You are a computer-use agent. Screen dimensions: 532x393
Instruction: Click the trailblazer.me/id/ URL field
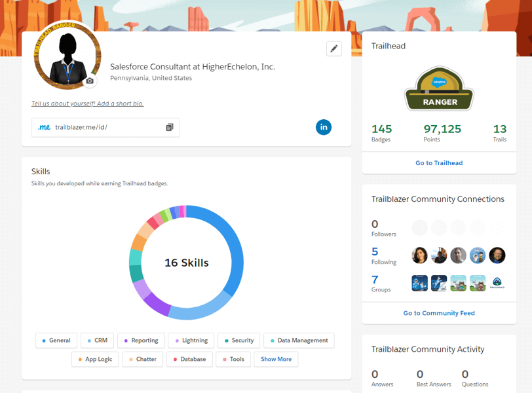(105, 128)
